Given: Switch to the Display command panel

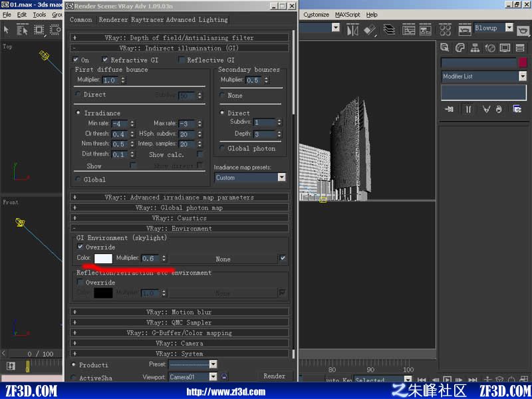Looking at the screenshot, I should (505, 48).
